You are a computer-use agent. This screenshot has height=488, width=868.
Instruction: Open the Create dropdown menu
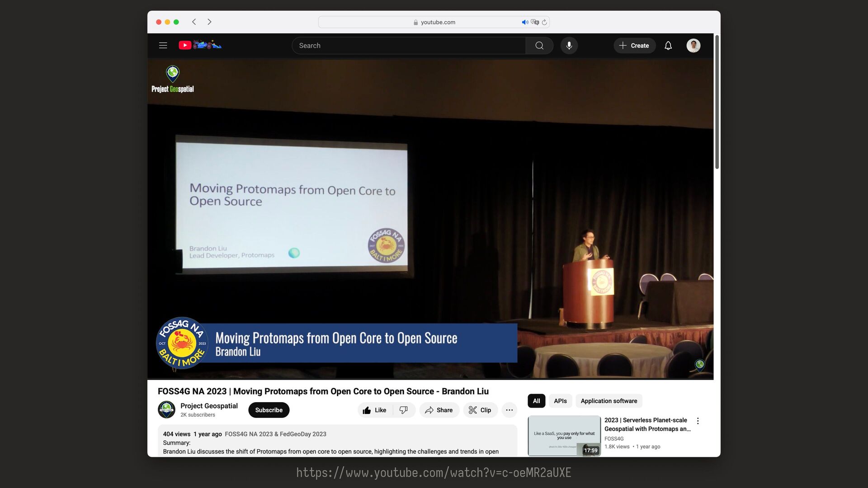tap(634, 46)
